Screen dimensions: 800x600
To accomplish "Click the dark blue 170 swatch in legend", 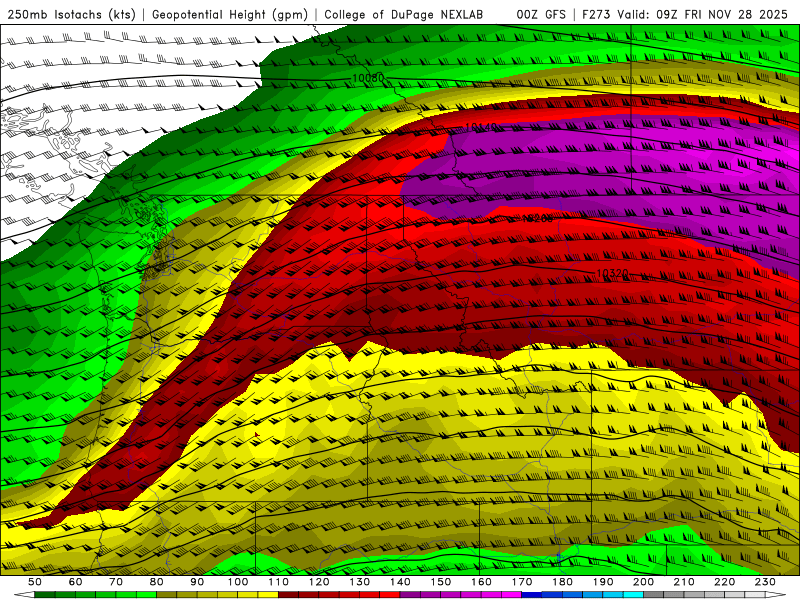I will (532, 595).
